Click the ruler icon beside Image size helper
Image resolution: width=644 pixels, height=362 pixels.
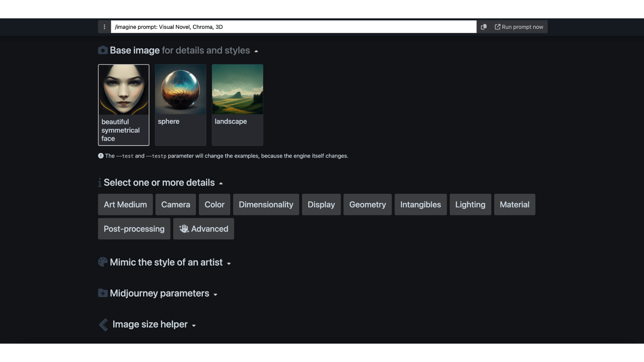point(103,324)
